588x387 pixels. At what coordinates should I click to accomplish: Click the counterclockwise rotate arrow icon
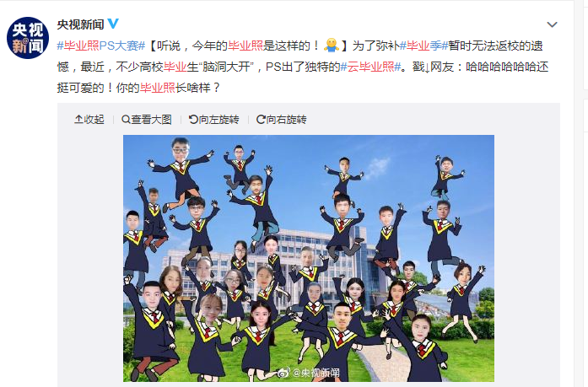click(193, 120)
